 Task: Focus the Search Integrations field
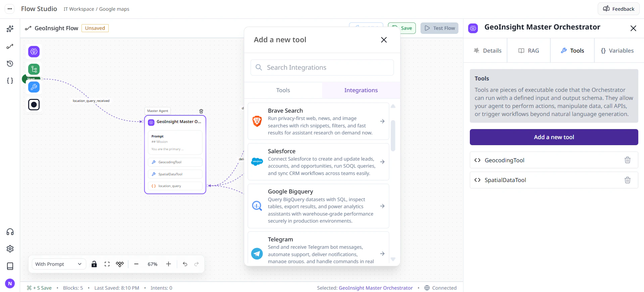click(x=322, y=68)
